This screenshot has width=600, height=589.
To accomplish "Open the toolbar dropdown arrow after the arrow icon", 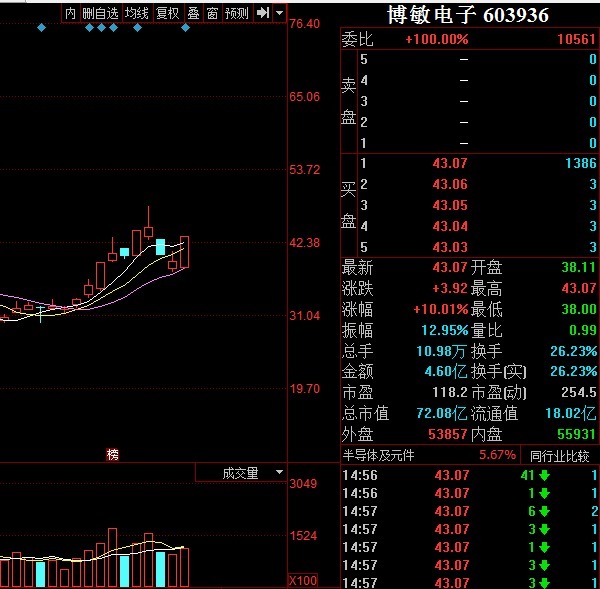I will coord(280,13).
